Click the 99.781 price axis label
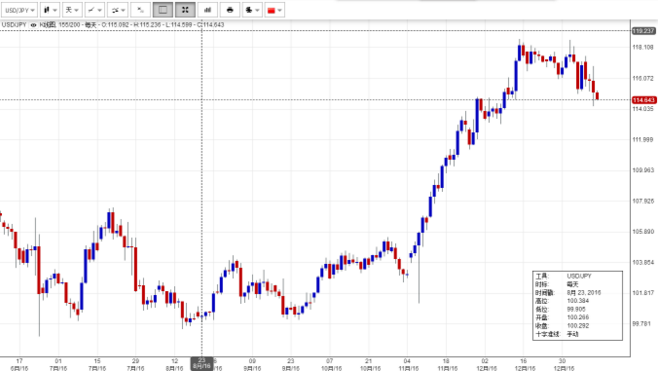 click(x=641, y=324)
